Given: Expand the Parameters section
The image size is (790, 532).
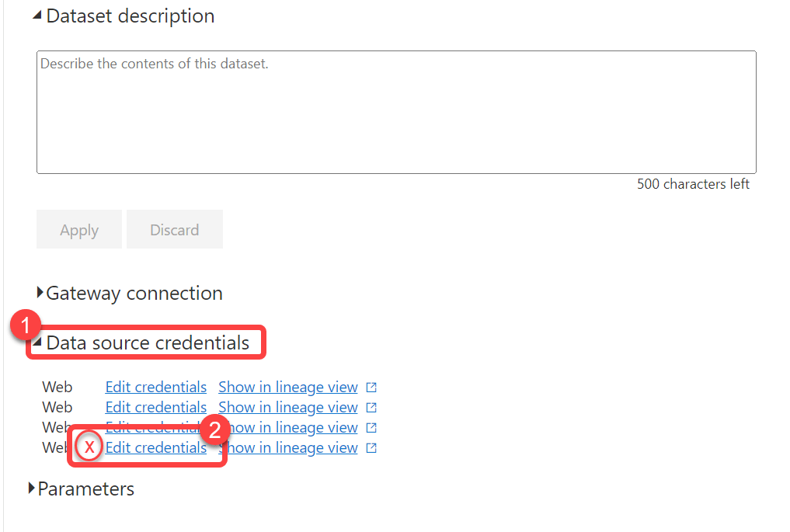Looking at the screenshot, I should pos(32,489).
